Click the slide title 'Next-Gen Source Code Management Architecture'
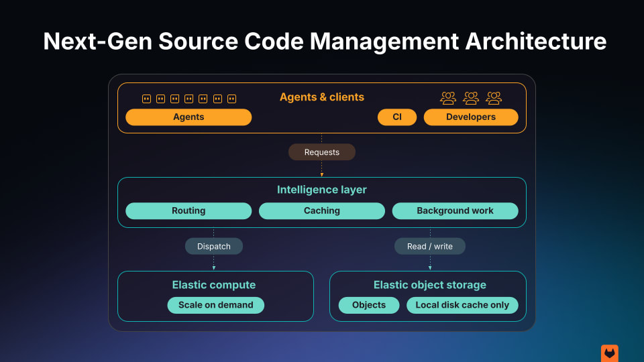The width and height of the screenshot is (644, 362). coord(325,41)
